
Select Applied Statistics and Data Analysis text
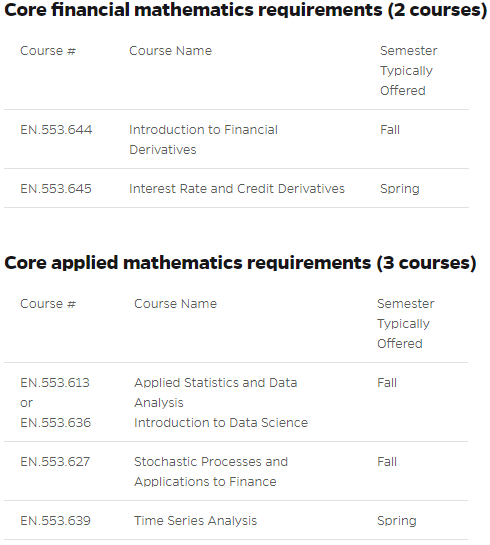click(x=215, y=393)
